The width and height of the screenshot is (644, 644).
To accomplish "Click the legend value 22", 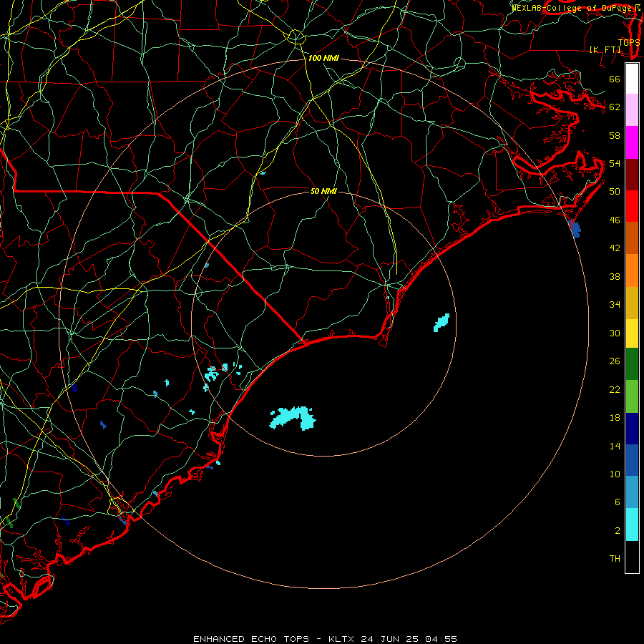I will (615, 390).
